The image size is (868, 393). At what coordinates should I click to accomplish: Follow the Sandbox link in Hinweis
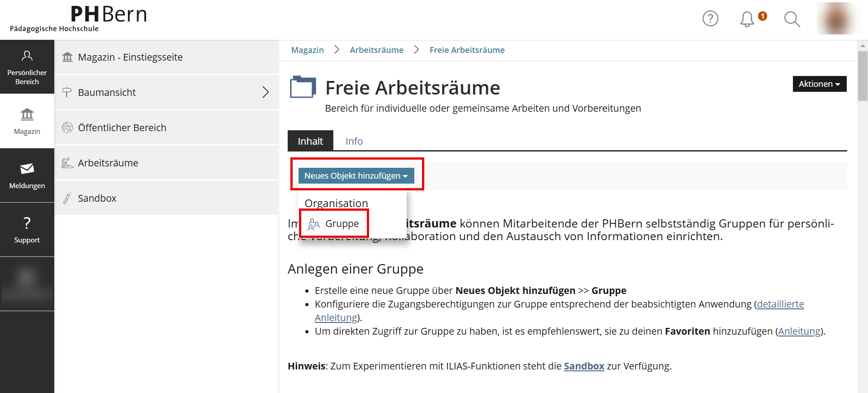(583, 366)
